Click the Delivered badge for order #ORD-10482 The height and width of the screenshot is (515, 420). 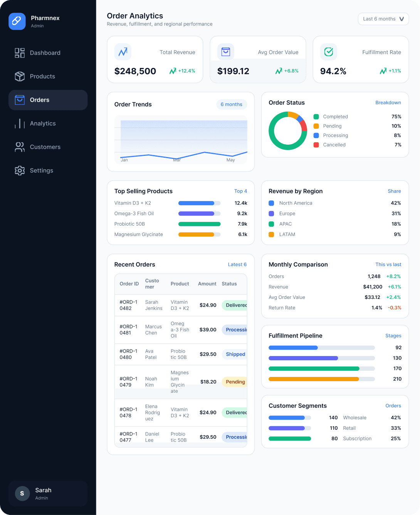point(235,305)
